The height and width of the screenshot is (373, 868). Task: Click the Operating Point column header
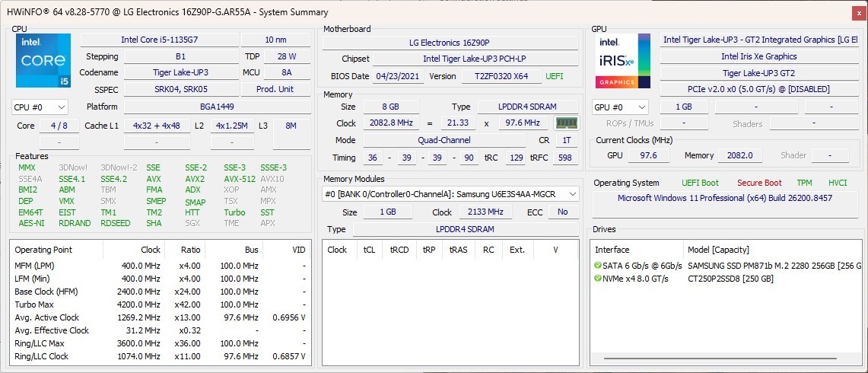click(43, 250)
